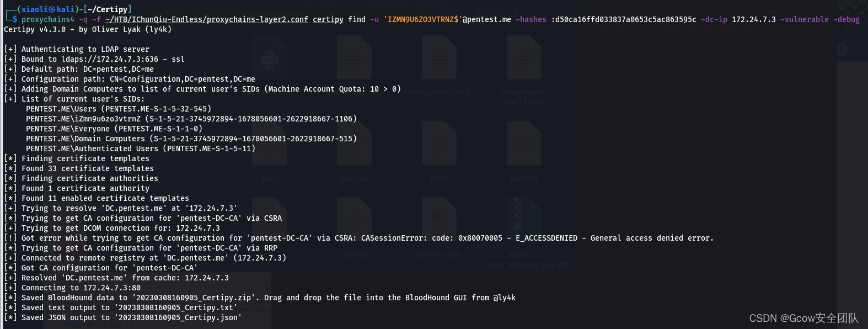868x329 pixels.
Task: Click the 'E_ACCESSDENIED' error line
Action: pyautogui.click(x=359, y=238)
